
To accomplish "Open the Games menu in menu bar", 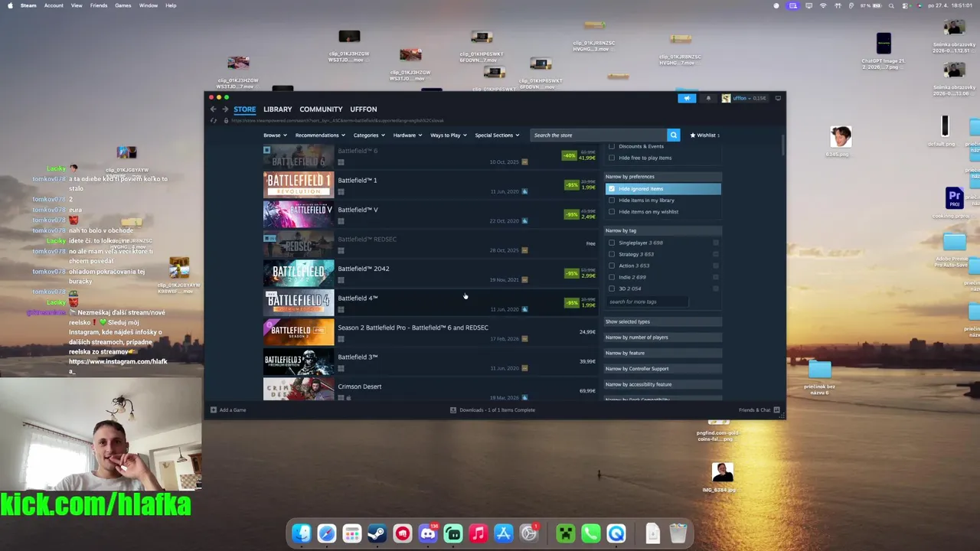I will [123, 5].
